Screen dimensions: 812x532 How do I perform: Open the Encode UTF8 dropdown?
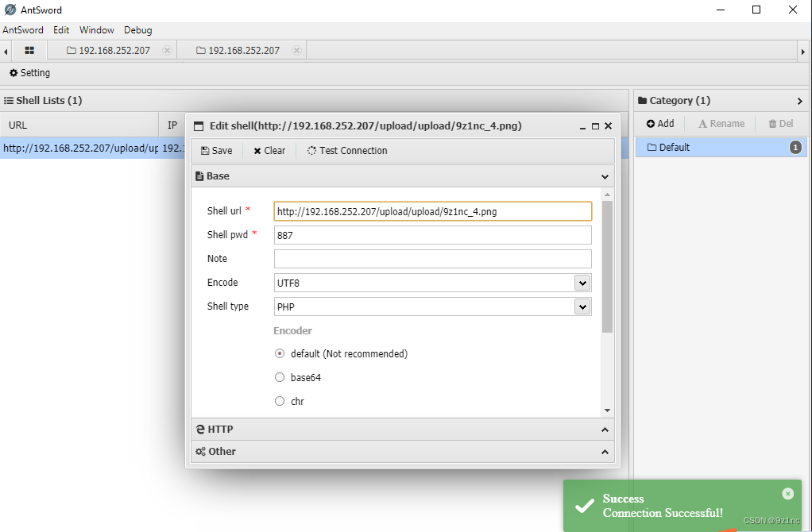(x=582, y=283)
